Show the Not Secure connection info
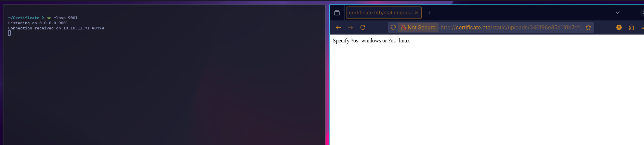644x145 pixels. (x=418, y=27)
